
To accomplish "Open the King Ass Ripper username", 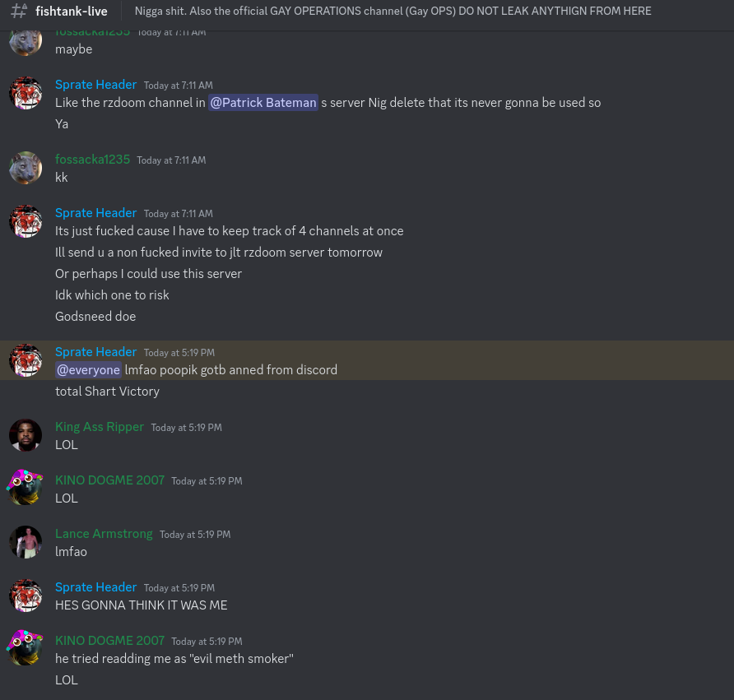I will tap(100, 427).
